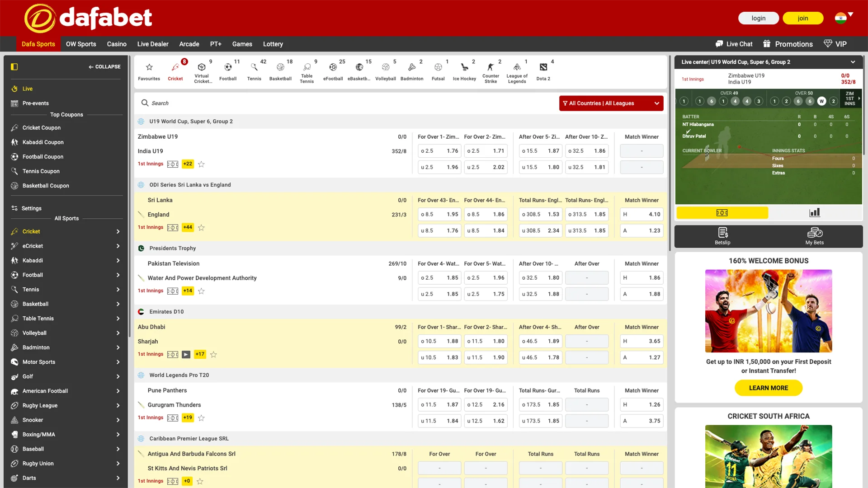
Task: Show statistics bar chart in live center
Action: point(814,213)
